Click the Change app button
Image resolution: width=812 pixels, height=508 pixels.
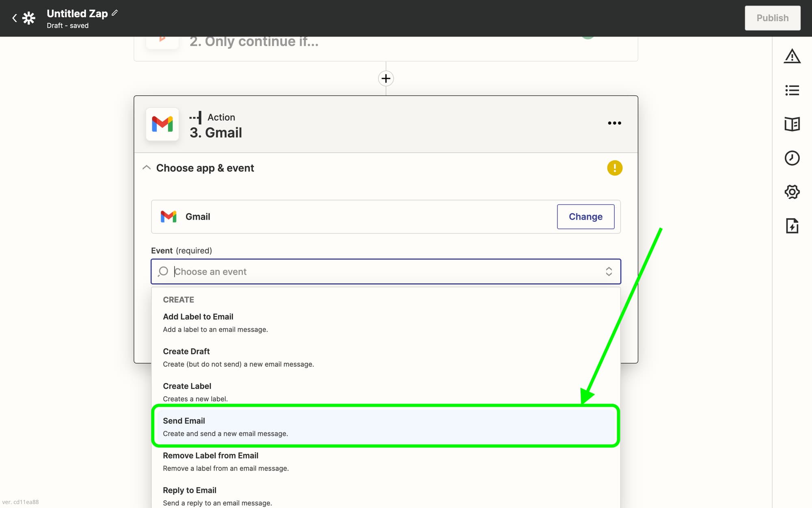point(585,217)
